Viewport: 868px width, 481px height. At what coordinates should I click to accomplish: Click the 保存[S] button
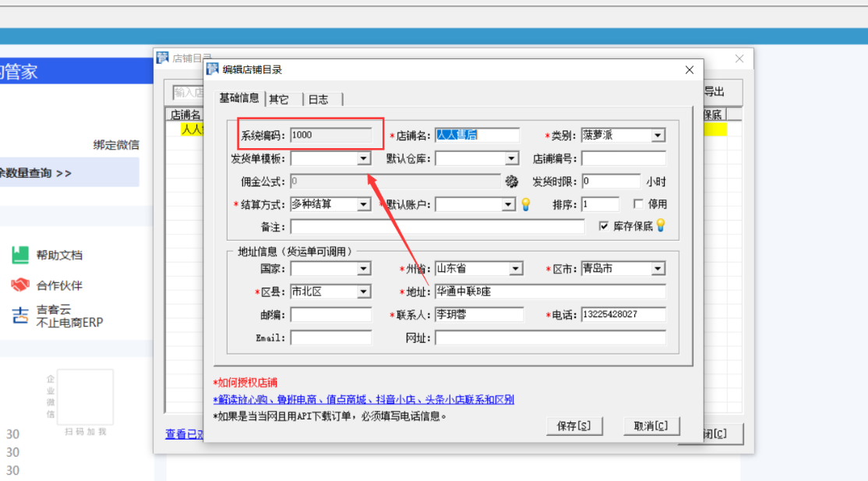575,426
